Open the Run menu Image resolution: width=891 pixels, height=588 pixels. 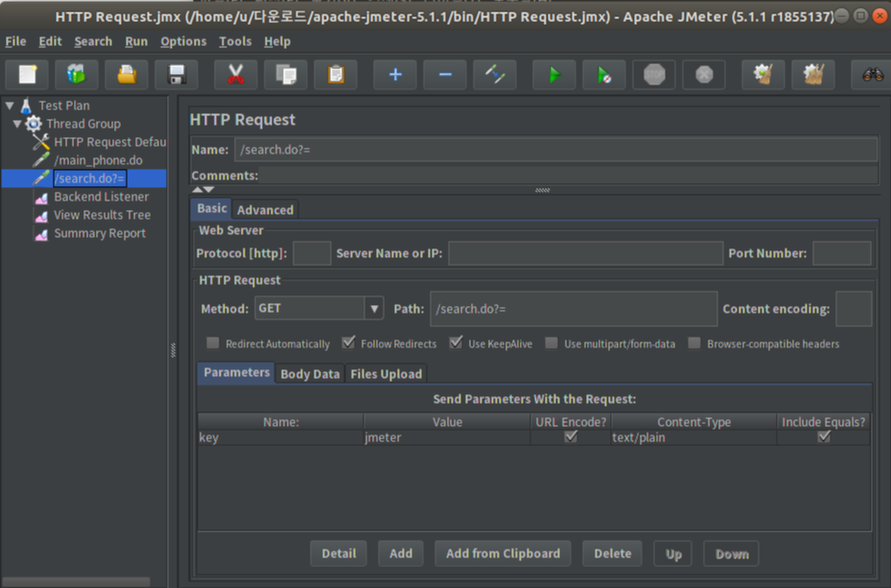pos(136,41)
